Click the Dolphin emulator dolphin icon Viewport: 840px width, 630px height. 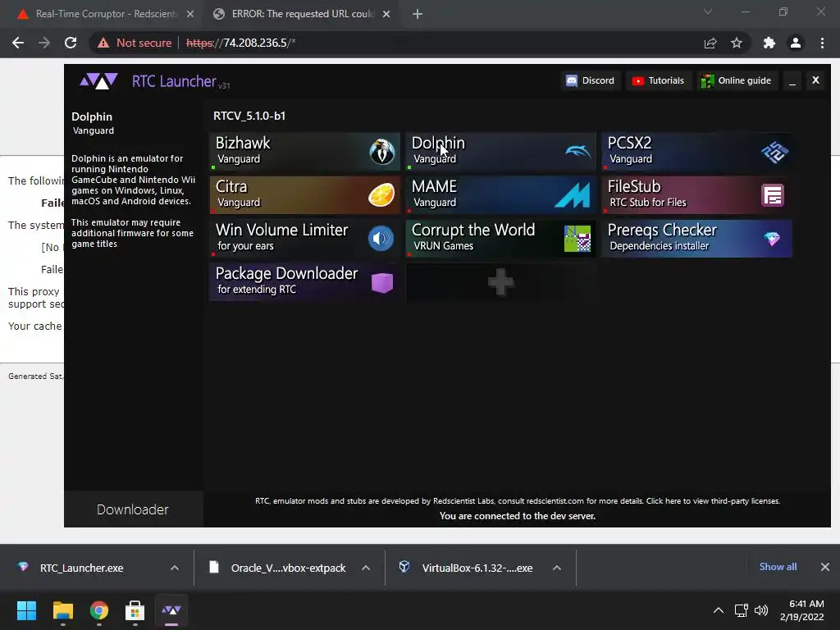coord(578,152)
